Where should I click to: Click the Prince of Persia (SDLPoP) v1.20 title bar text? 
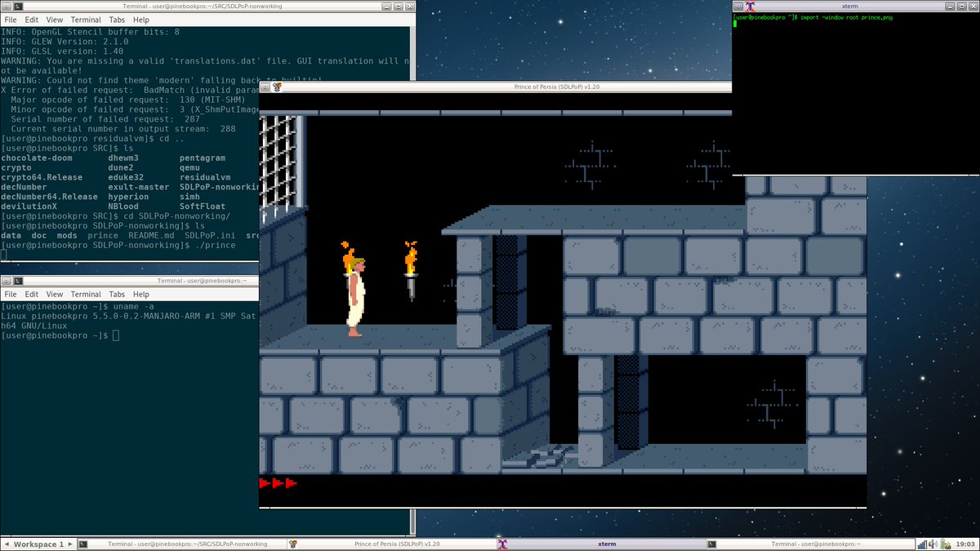pyautogui.click(x=557, y=87)
